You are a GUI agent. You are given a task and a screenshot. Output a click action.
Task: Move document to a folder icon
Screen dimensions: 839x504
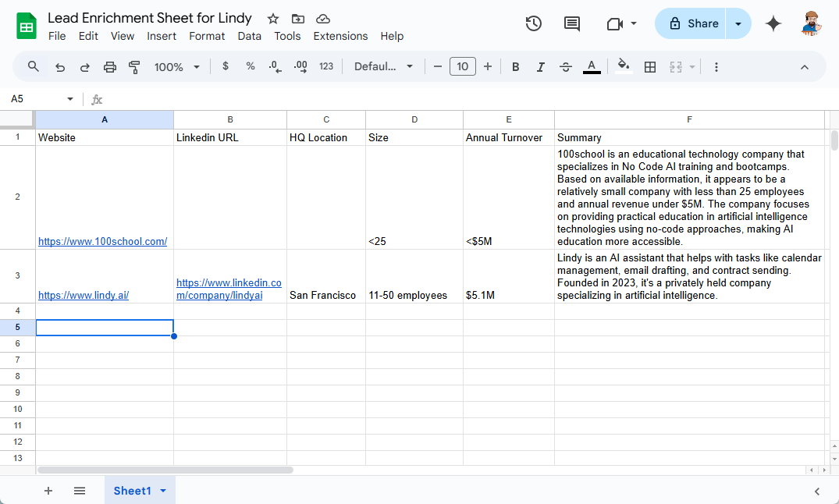297,19
